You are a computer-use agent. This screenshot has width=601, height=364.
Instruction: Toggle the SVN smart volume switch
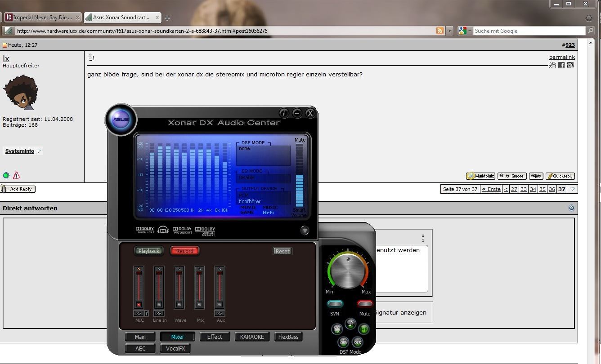point(335,304)
